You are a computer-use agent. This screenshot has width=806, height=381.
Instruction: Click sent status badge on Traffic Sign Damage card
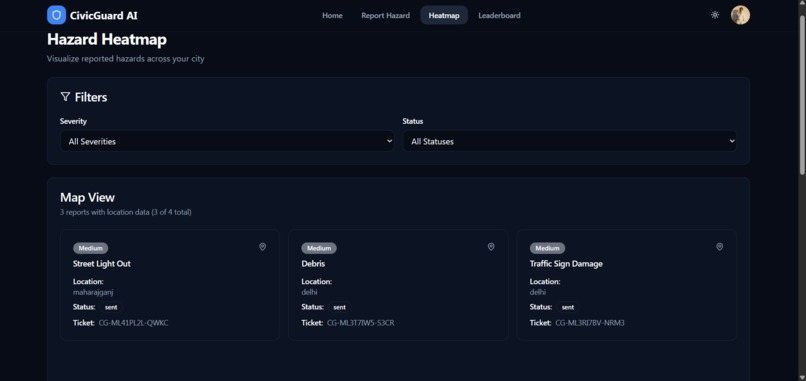[568, 307]
